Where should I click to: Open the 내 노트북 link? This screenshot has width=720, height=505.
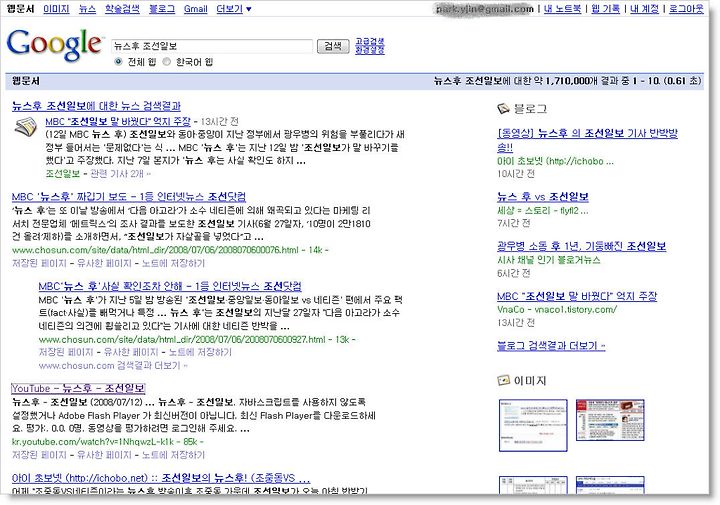coord(562,9)
